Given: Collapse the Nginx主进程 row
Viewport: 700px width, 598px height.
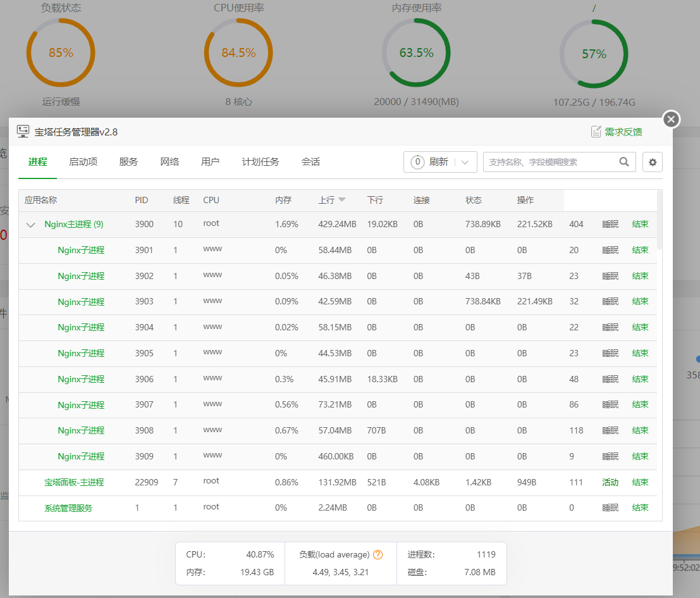Looking at the screenshot, I should [30, 225].
